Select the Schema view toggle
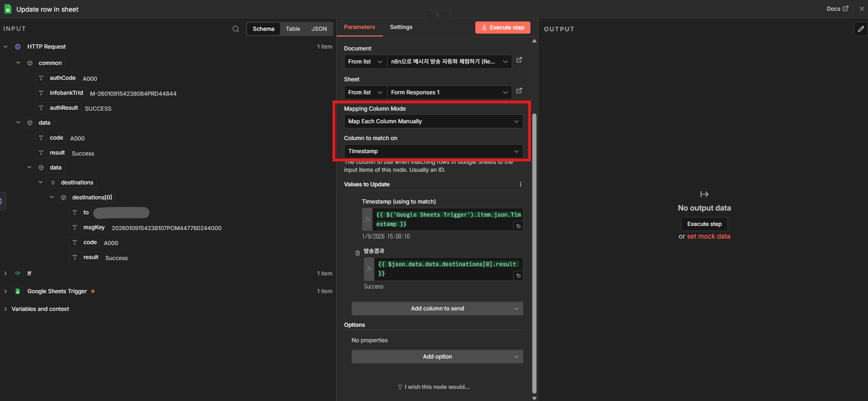 [x=263, y=29]
